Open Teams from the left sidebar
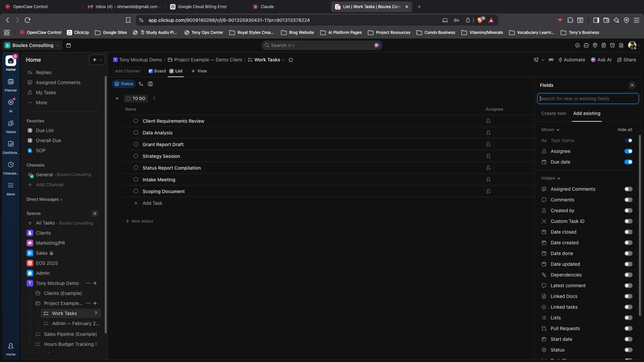Screen dimensions: 644x362 coord(11,126)
